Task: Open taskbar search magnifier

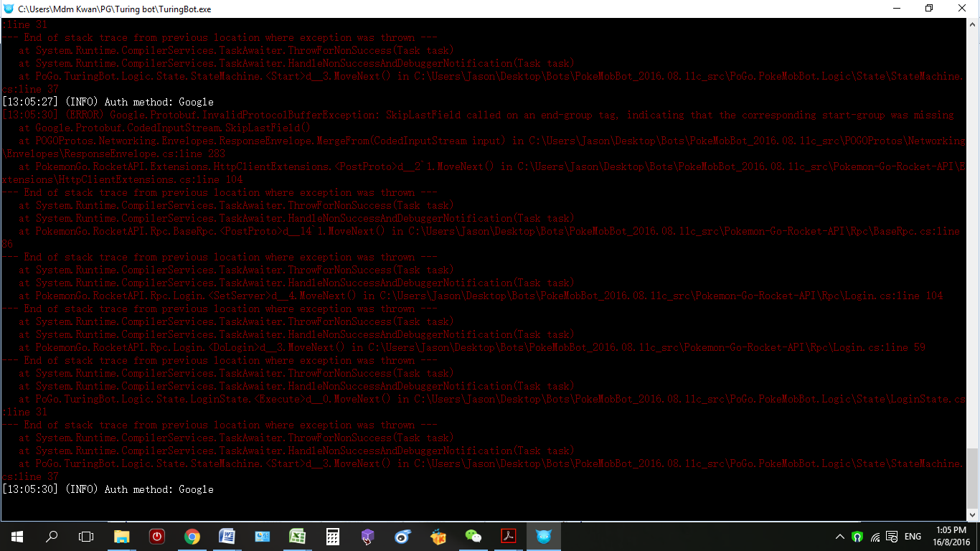Action: (52, 536)
